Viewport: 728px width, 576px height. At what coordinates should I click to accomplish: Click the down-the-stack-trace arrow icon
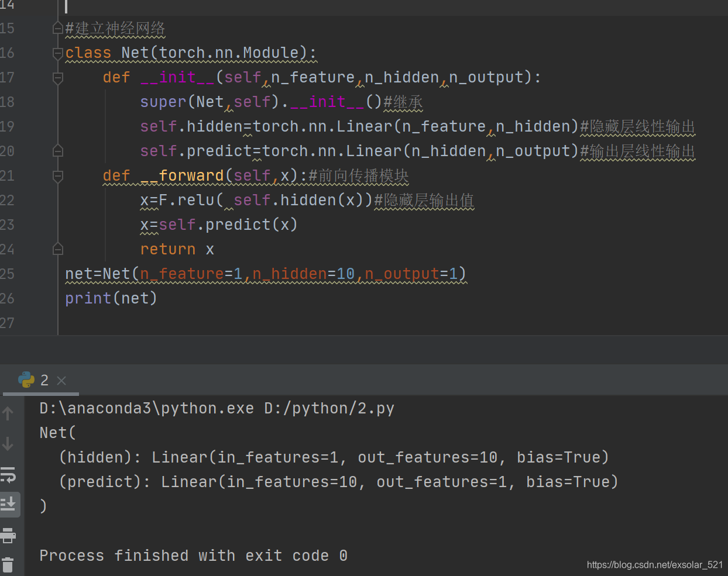click(8, 444)
